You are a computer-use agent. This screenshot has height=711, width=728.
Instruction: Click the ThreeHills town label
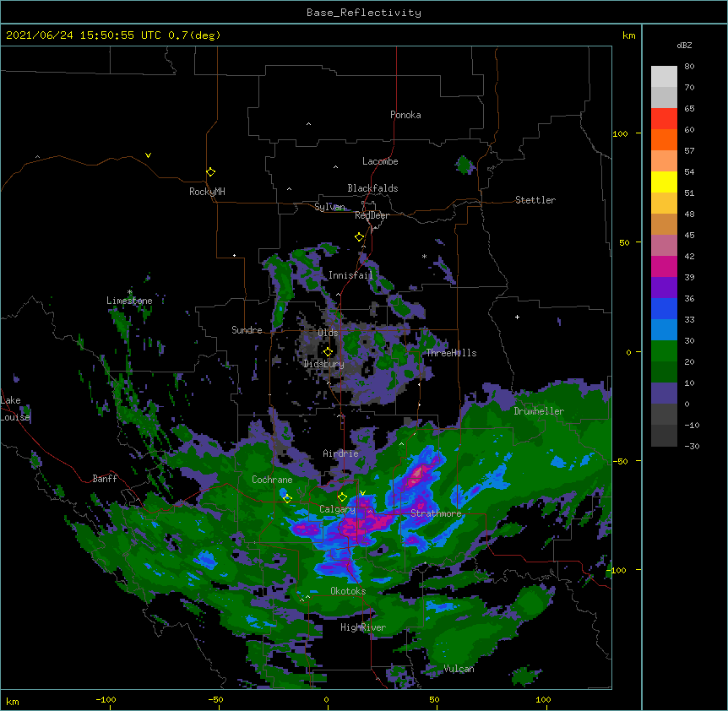tap(451, 353)
